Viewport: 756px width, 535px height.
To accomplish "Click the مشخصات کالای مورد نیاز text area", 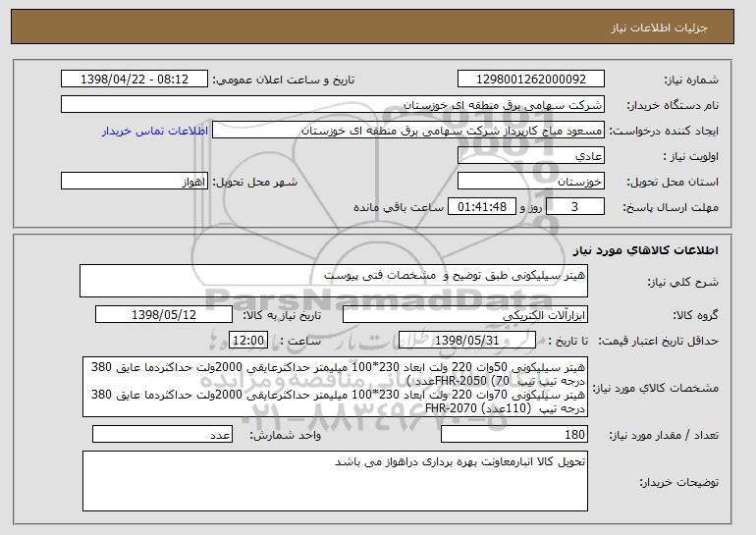I will pyautogui.click(x=334, y=388).
